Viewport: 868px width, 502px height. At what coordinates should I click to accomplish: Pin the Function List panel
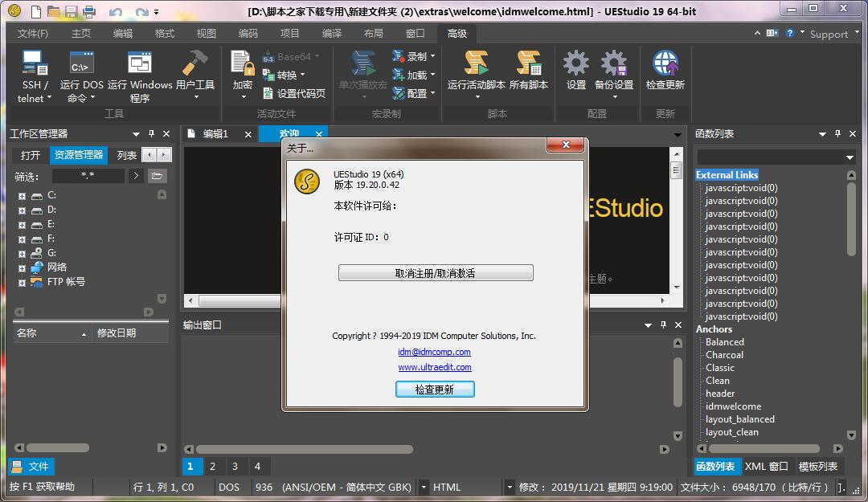click(837, 134)
